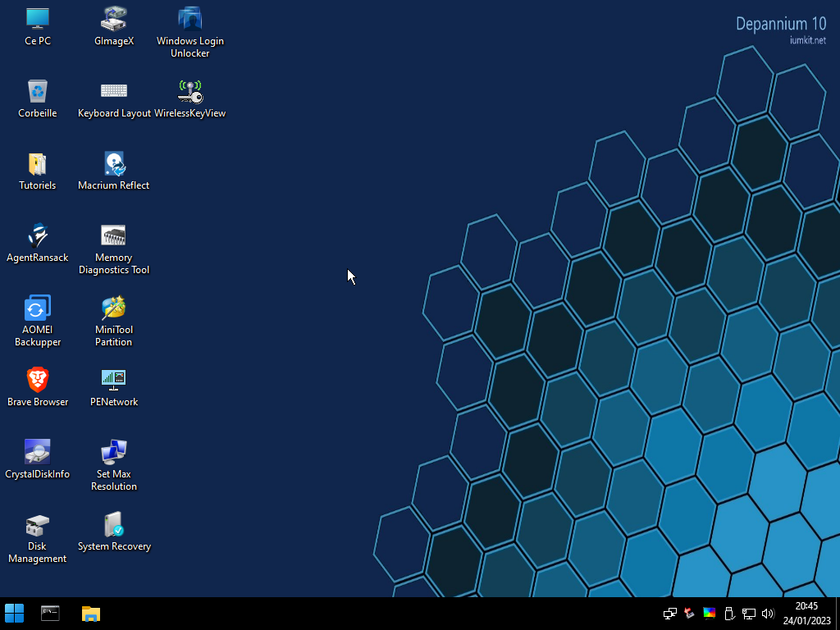The height and width of the screenshot is (630, 840).
Task: Open the Windows Start menu
Action: (x=15, y=614)
